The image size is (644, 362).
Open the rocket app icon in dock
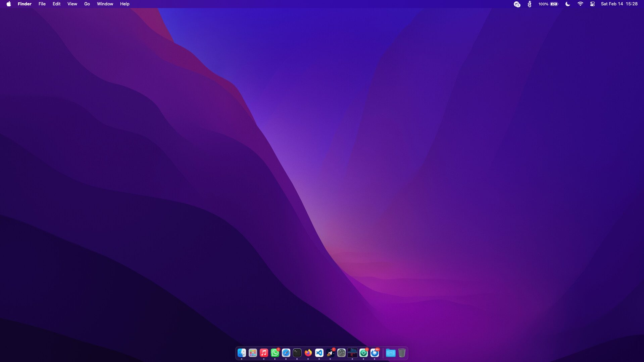point(330,353)
